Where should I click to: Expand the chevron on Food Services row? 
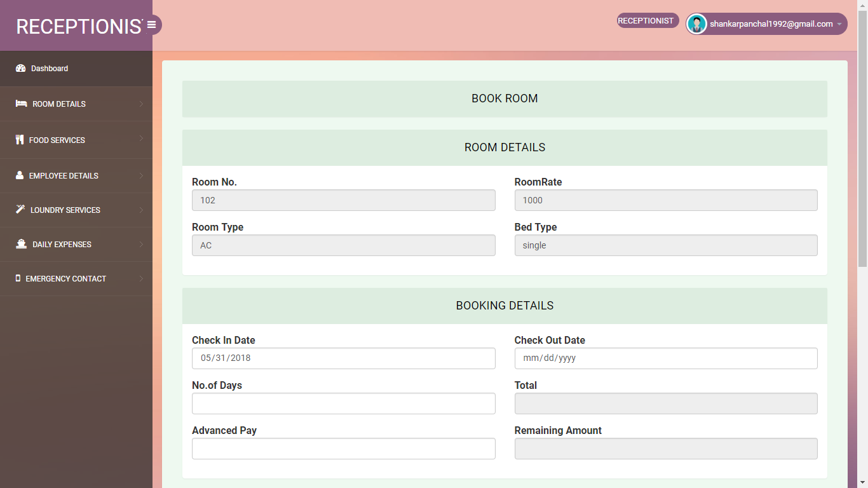[141, 139]
